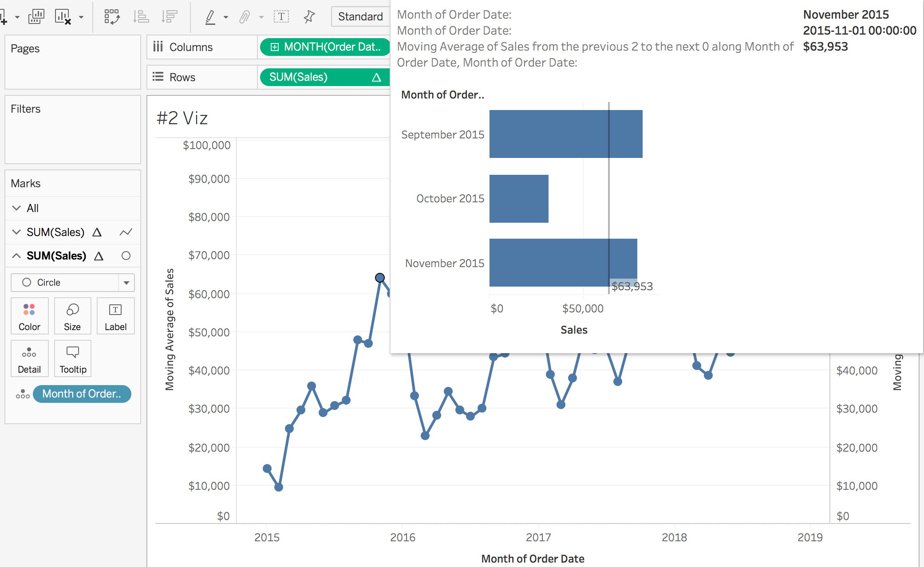Click the Marks card header
The height and width of the screenshot is (567, 924).
(x=26, y=183)
